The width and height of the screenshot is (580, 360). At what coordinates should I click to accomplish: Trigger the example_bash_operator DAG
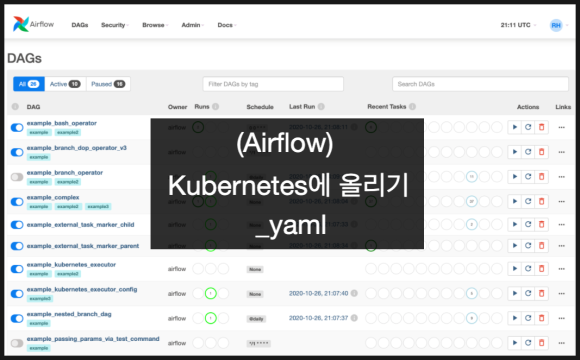[515, 127]
